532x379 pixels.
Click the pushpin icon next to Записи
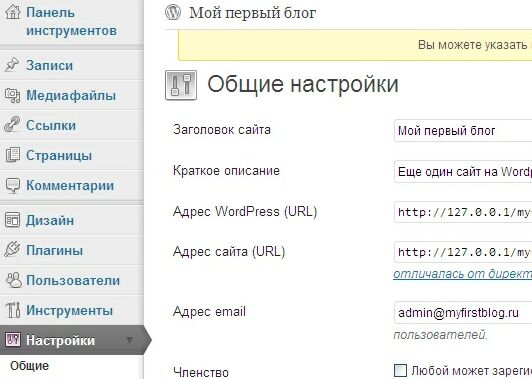(12, 65)
